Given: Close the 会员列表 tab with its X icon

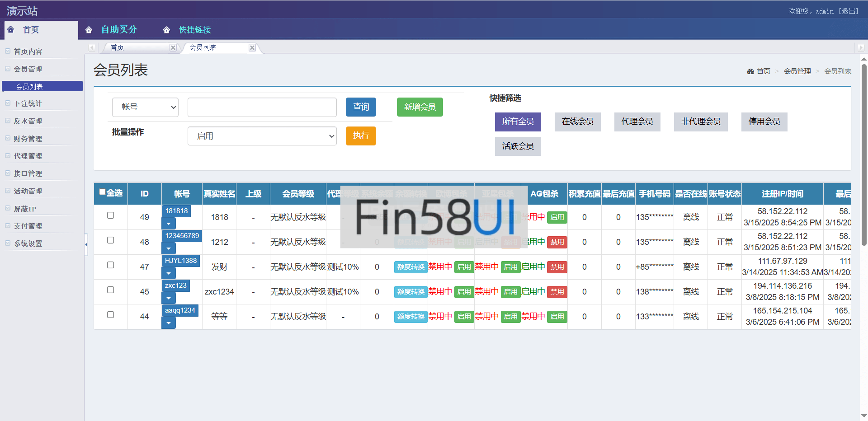Looking at the screenshot, I should point(252,47).
